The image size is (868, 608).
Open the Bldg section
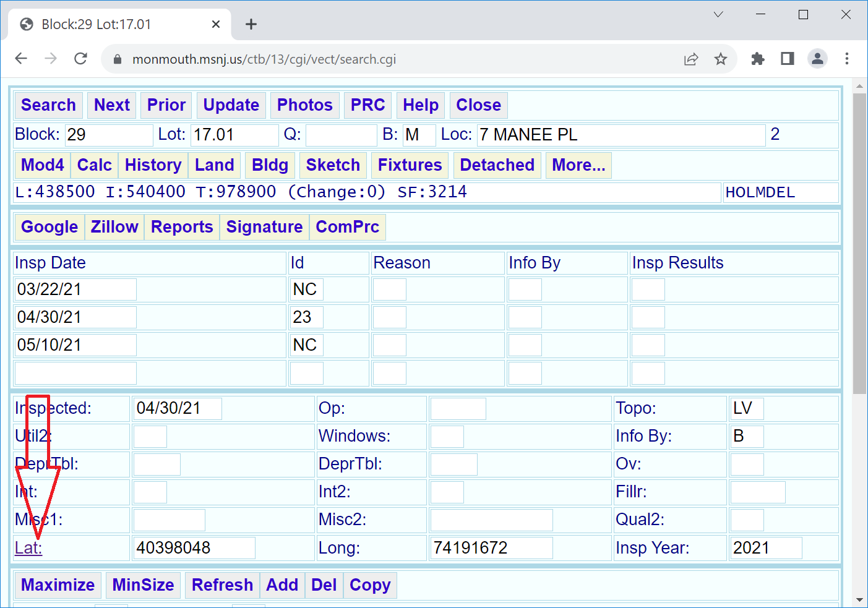click(x=270, y=165)
